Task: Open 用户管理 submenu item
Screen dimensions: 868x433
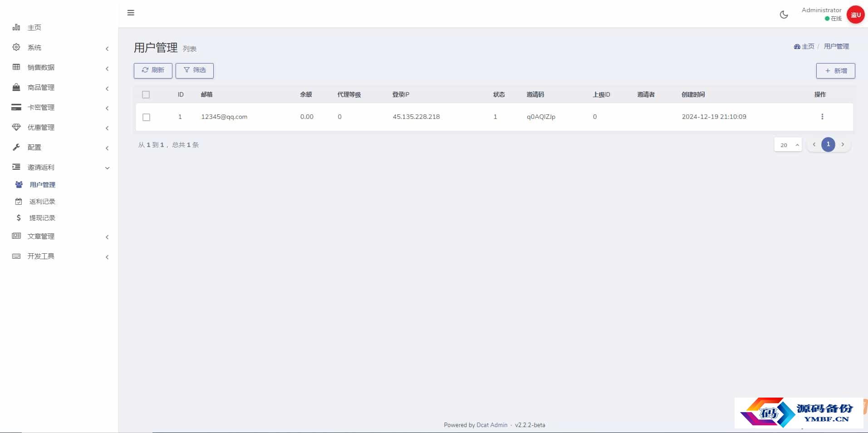Action: pyautogui.click(x=42, y=185)
